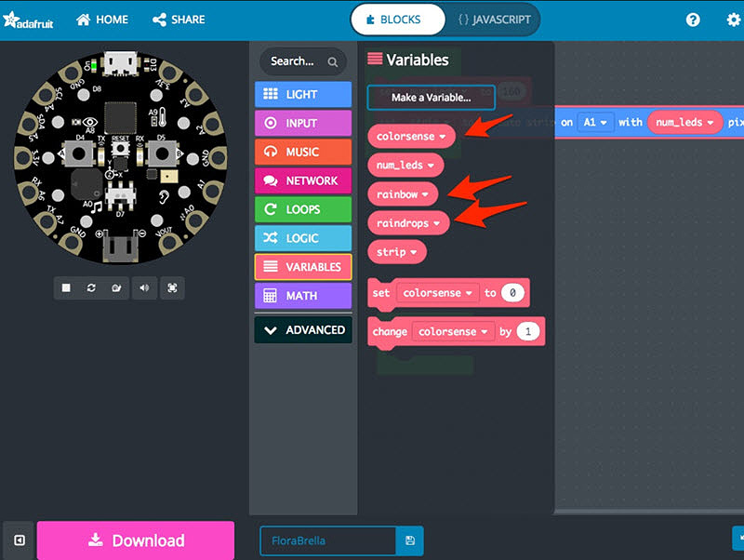Open the rainbow variable dropdown
This screenshot has height=560, width=744.
tap(427, 193)
